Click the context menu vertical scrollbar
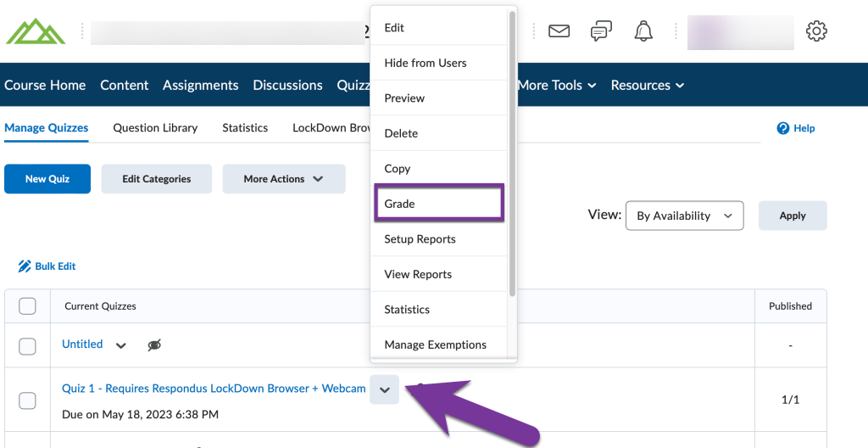This screenshot has height=448, width=868. pos(512,154)
